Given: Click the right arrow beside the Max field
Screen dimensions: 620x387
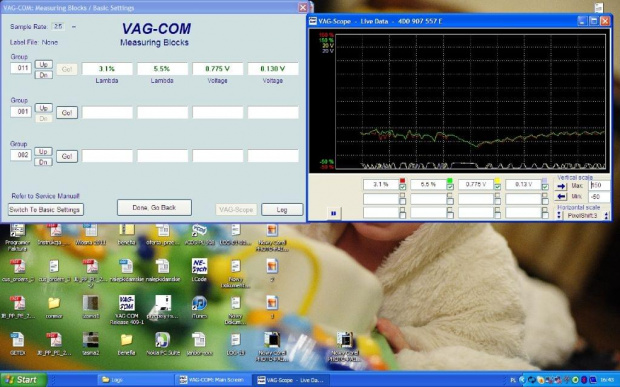Looking at the screenshot, I should (561, 186).
